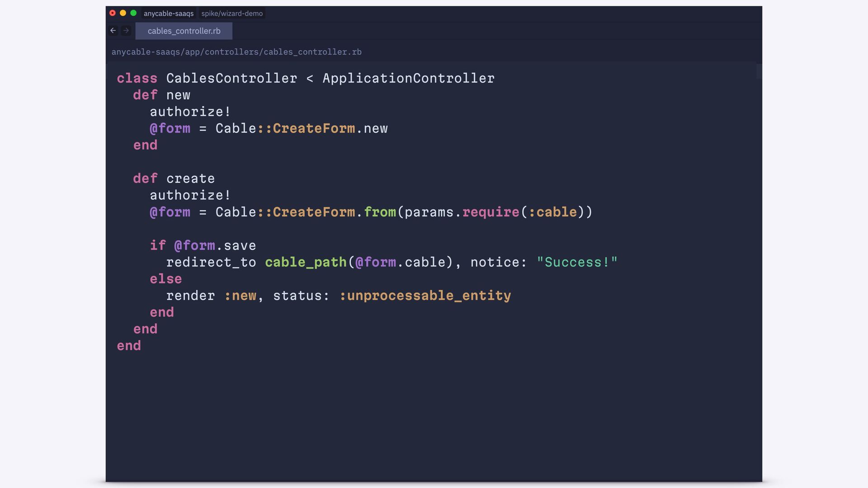Viewport: 868px width, 488px height.
Task: Click the app folder in the breadcrumb path
Action: click(x=193, y=52)
